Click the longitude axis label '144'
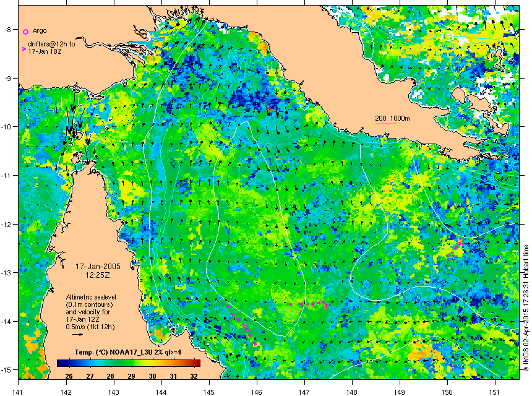Viewport: 532px width, 396px height. pyautogui.click(x=161, y=392)
